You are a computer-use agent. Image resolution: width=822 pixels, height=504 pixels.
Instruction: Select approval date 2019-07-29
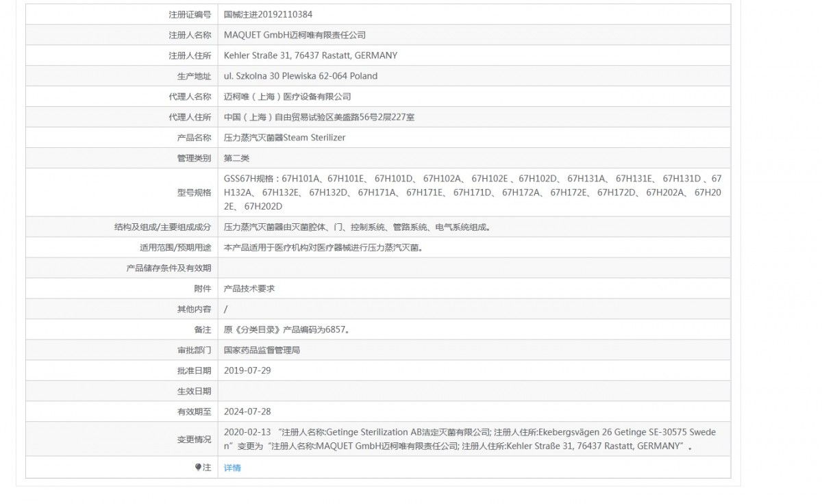pyautogui.click(x=247, y=370)
